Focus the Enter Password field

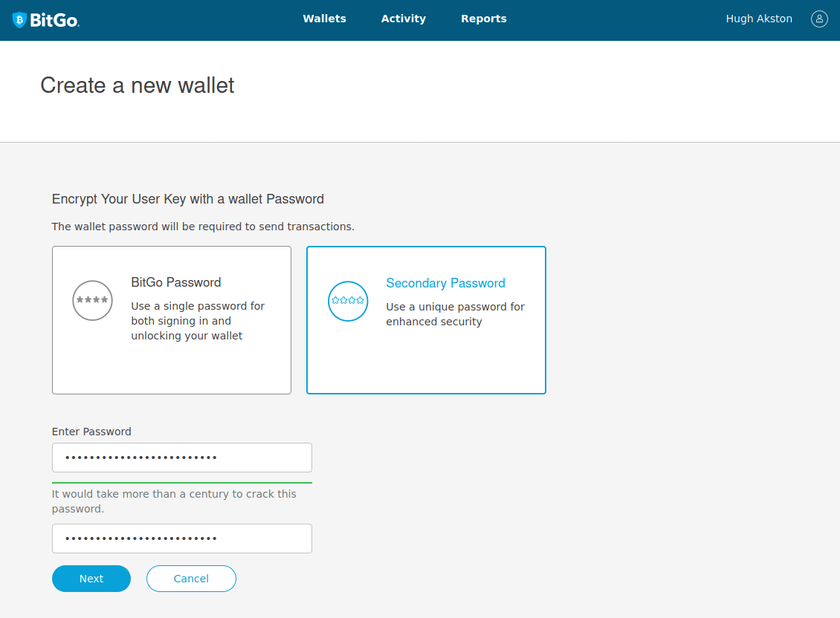181,458
